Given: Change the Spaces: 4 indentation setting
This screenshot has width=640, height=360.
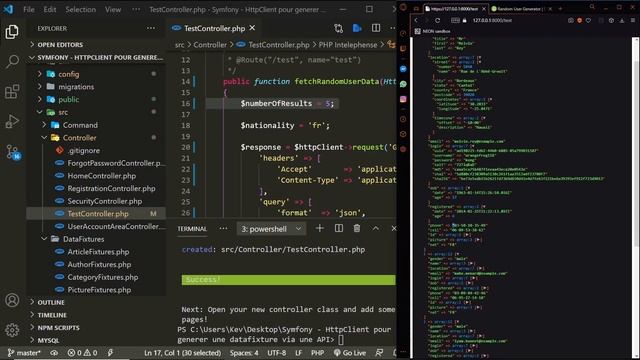Looking at the screenshot, I should [244, 353].
